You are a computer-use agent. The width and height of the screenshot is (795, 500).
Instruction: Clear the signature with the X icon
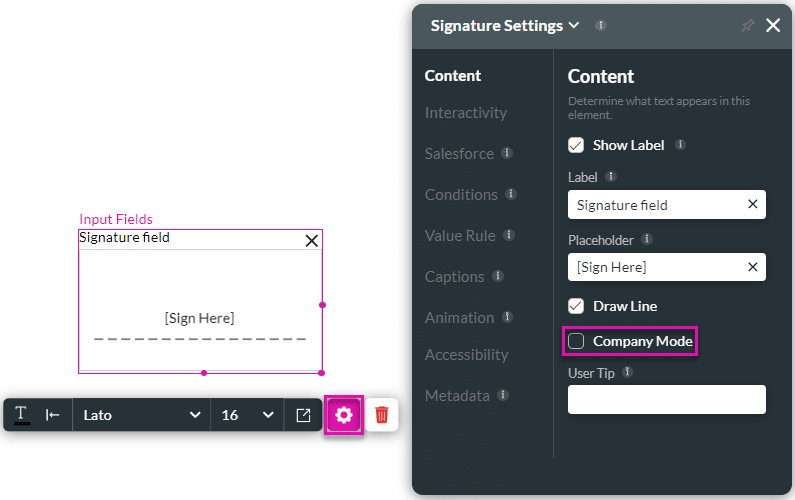311,240
